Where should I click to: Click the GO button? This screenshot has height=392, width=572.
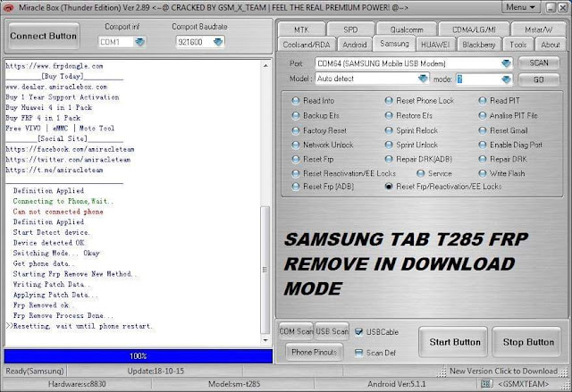tap(539, 79)
